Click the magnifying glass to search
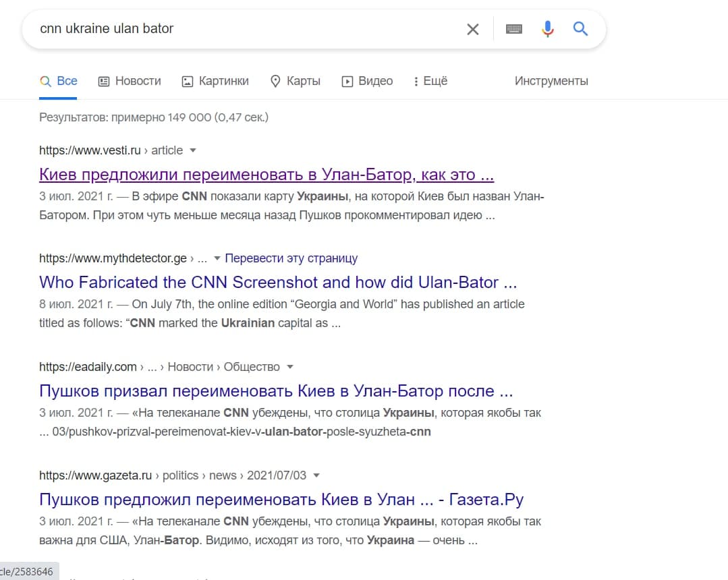Image resolution: width=728 pixels, height=580 pixels. pos(580,29)
